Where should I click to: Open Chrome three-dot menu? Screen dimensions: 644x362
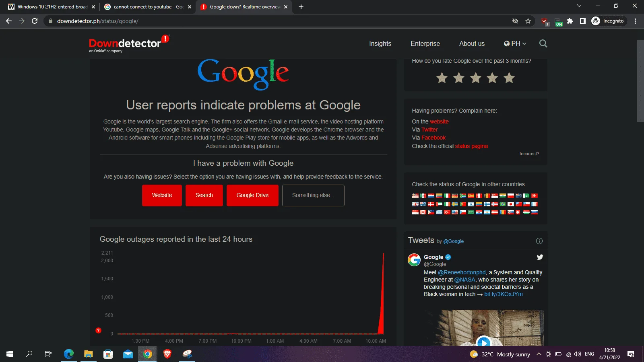point(636,21)
